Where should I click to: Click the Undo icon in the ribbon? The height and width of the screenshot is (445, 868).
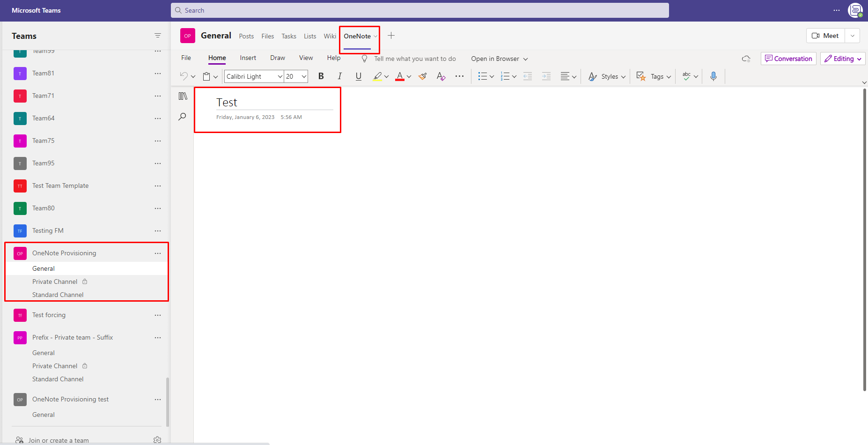[x=184, y=76]
